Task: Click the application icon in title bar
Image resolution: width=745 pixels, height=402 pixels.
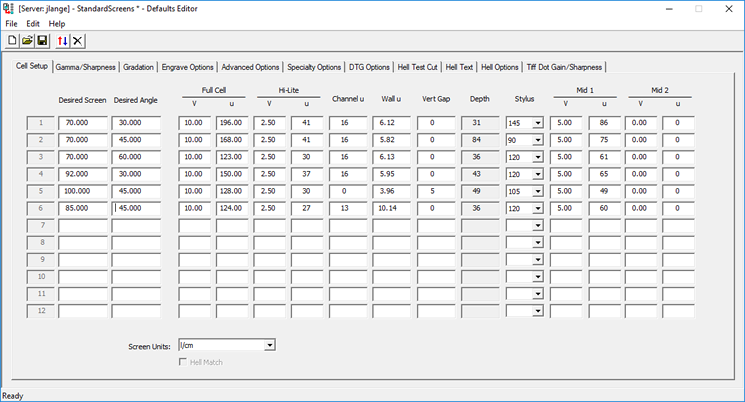Action: [9, 8]
